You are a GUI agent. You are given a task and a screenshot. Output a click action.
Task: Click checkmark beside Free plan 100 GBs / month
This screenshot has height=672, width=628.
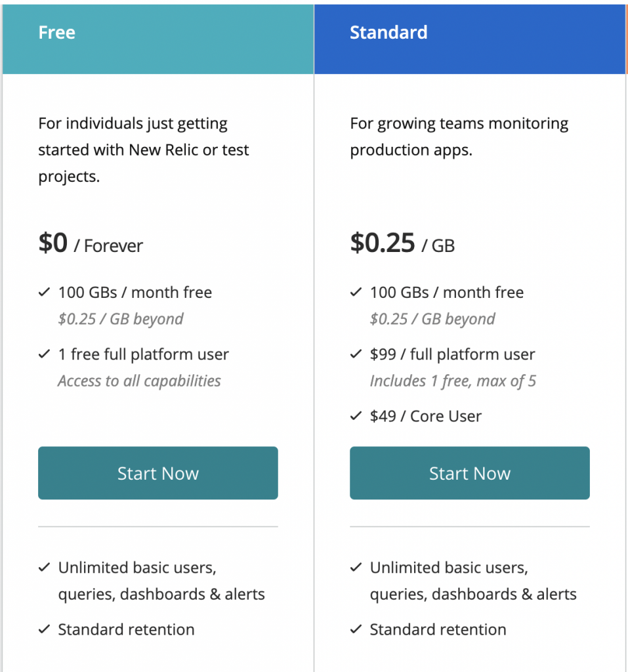[x=44, y=292]
